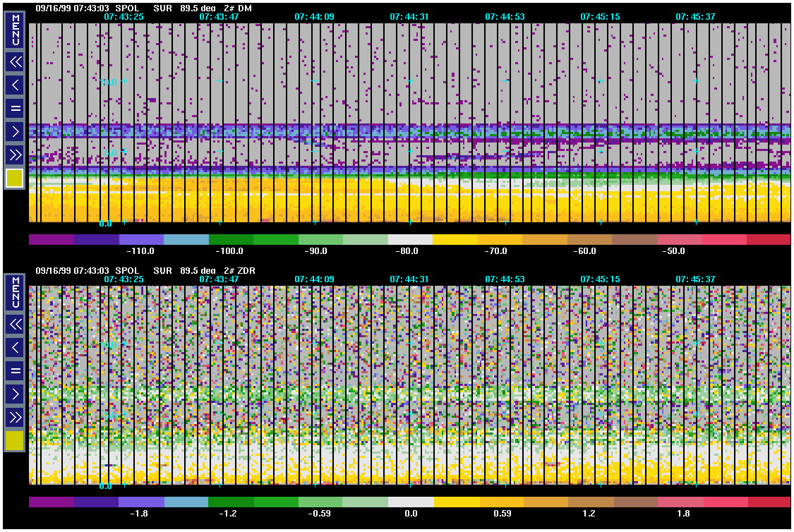Select the 07:45:37 time label in DM panel
Viewport: 794px width, 532px height.
click(695, 17)
